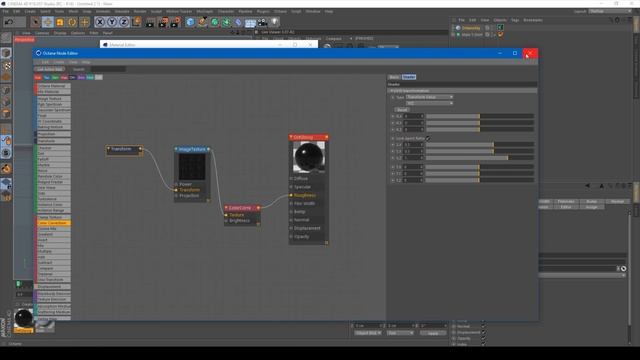Toggle the teal Med filter button
Screen dimensions: 640x360
[x=90, y=77]
